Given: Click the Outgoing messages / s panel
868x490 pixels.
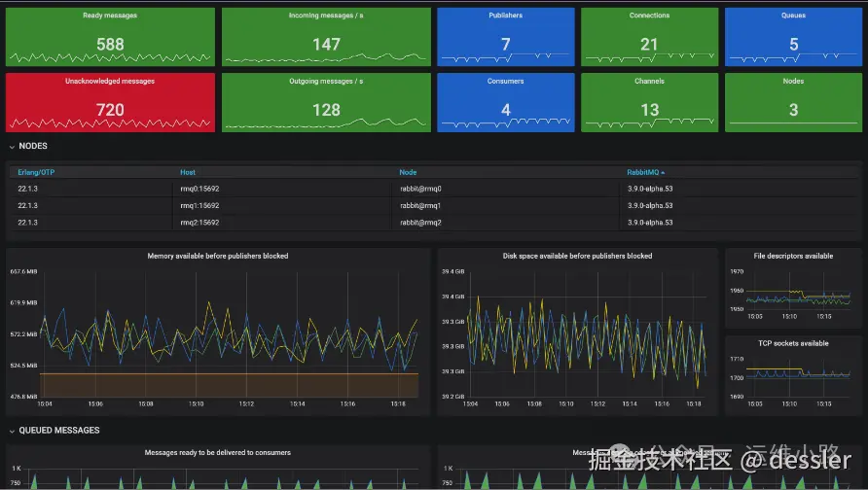Looking at the screenshot, I should pos(326,102).
